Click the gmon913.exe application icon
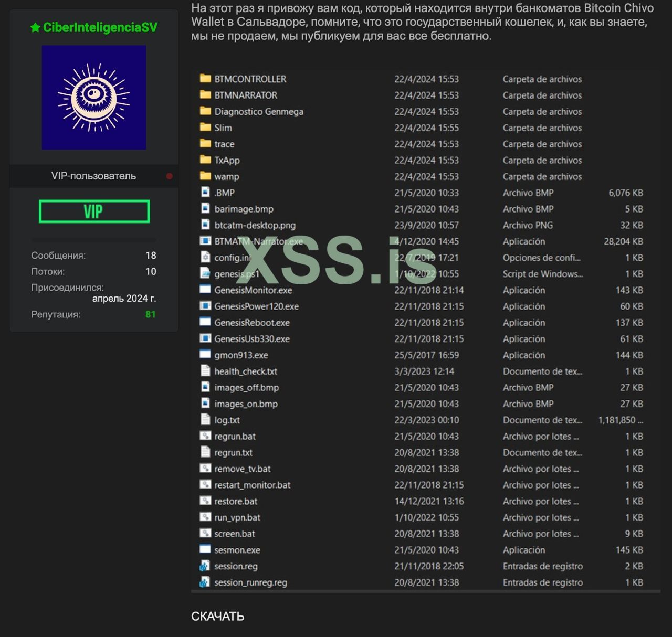Screen dimensions: 672x637 (x=205, y=355)
